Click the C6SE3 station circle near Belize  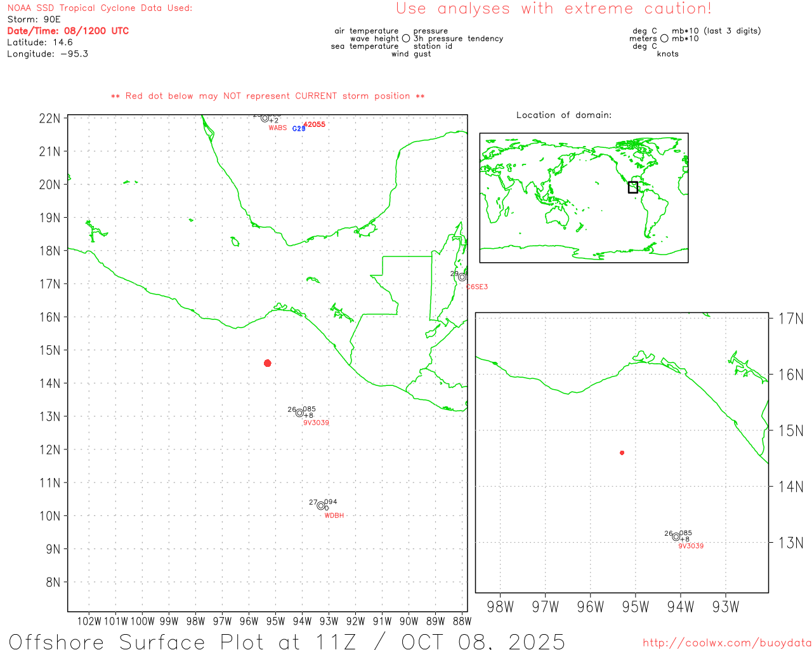tap(462, 277)
